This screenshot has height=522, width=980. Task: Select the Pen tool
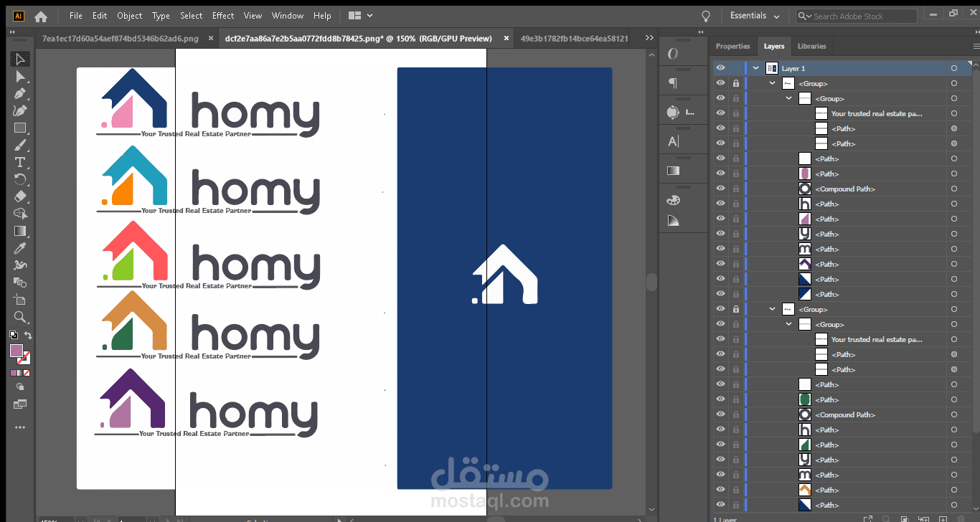click(x=20, y=94)
